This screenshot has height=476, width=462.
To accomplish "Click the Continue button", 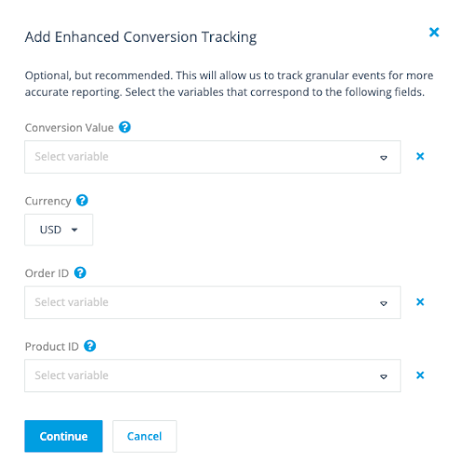I will pos(63,436).
